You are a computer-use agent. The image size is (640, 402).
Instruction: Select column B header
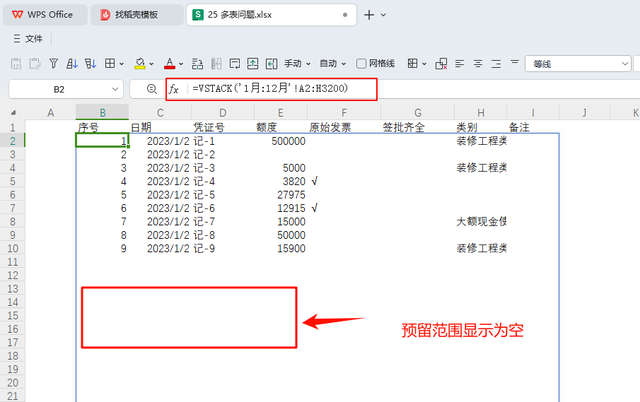pos(102,113)
